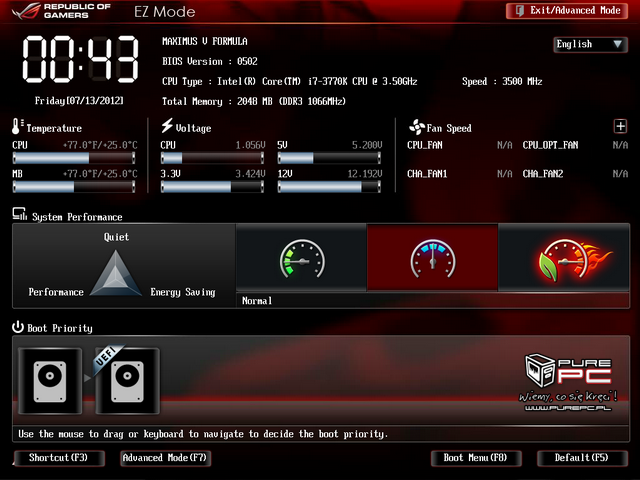Click the 3.3V voltage bar
The height and width of the screenshot is (480, 640).
click(x=212, y=187)
